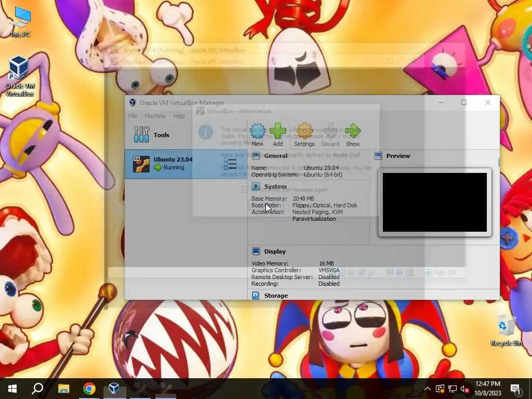Viewport: 532px width, 399px height.
Task: Click the Storage section disk icon
Action: pyautogui.click(x=256, y=296)
